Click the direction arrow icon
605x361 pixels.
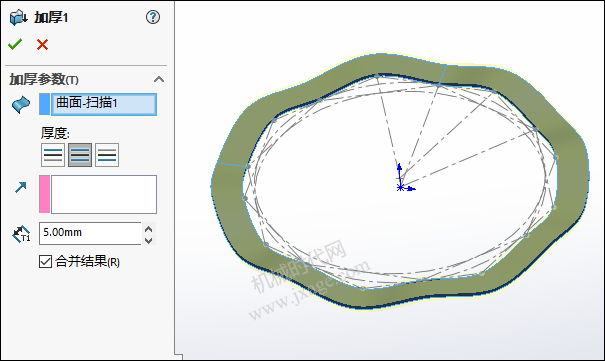point(20,187)
